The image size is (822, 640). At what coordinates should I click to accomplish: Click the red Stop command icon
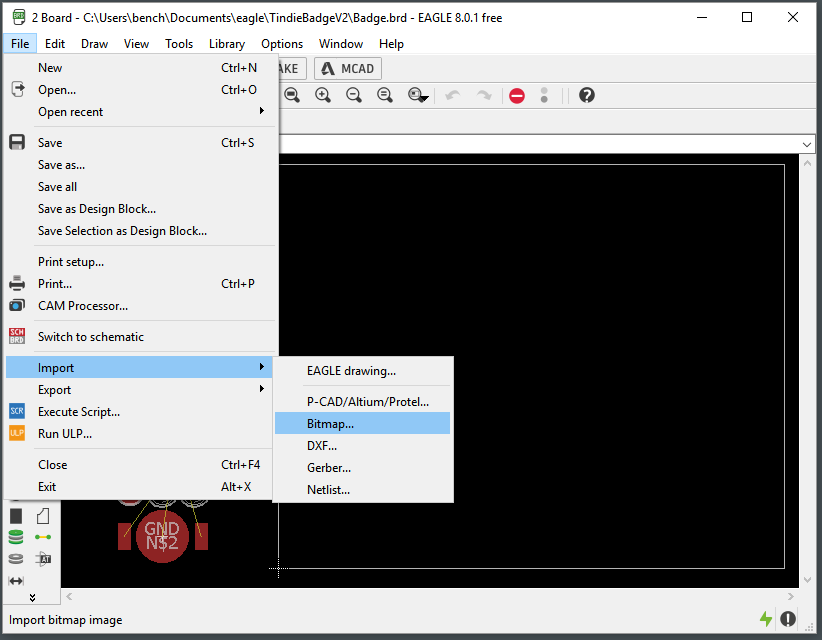(x=517, y=95)
